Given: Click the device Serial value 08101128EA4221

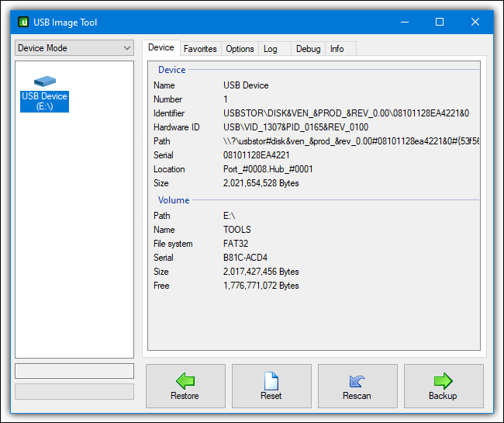Looking at the screenshot, I should (256, 155).
